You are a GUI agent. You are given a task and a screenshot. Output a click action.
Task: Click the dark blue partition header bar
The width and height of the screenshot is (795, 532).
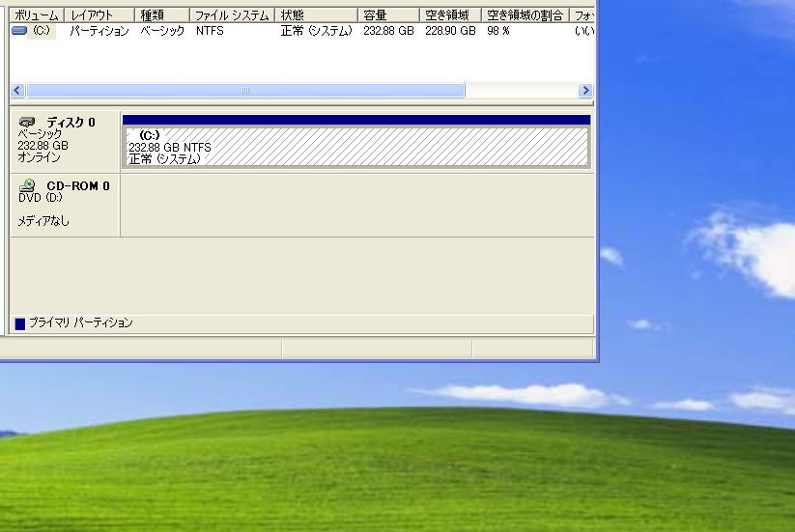355,120
